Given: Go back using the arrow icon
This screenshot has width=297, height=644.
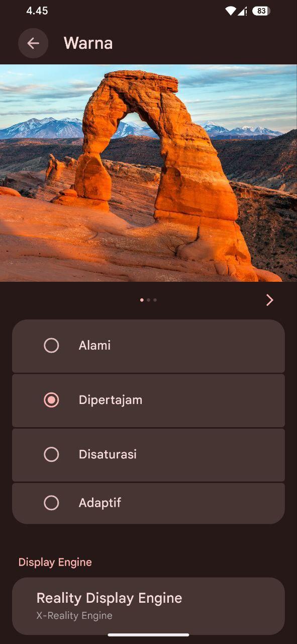Looking at the screenshot, I should (x=33, y=43).
